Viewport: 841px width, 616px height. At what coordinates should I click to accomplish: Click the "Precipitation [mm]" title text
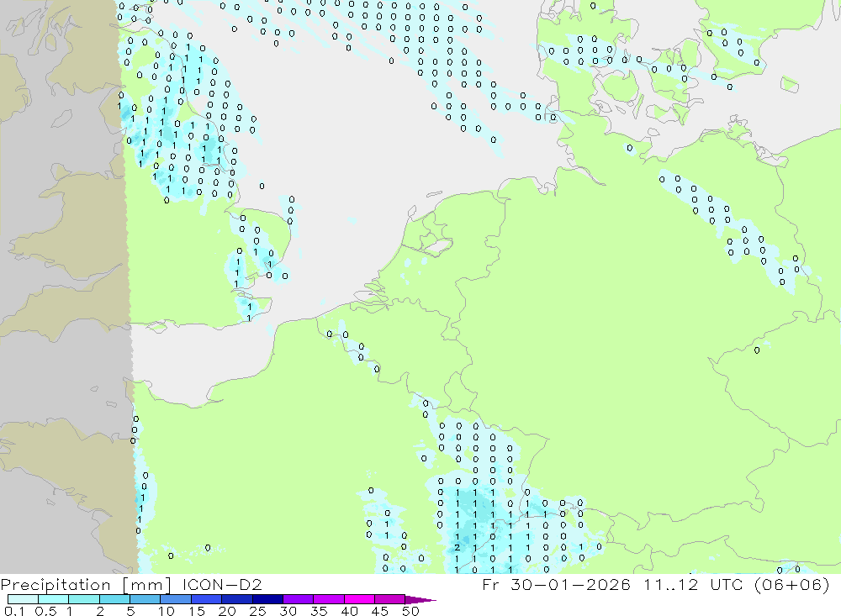(x=86, y=585)
